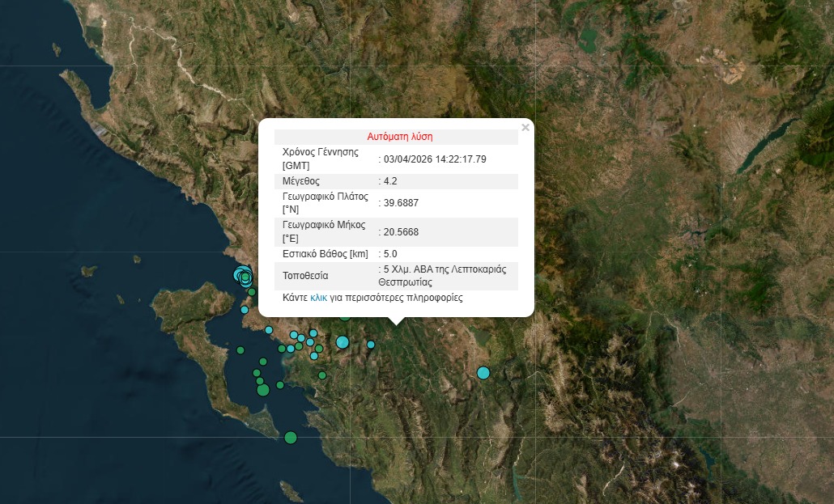Open the "κλικ" link for more information
Screen dimensions: 834x504
point(318,298)
